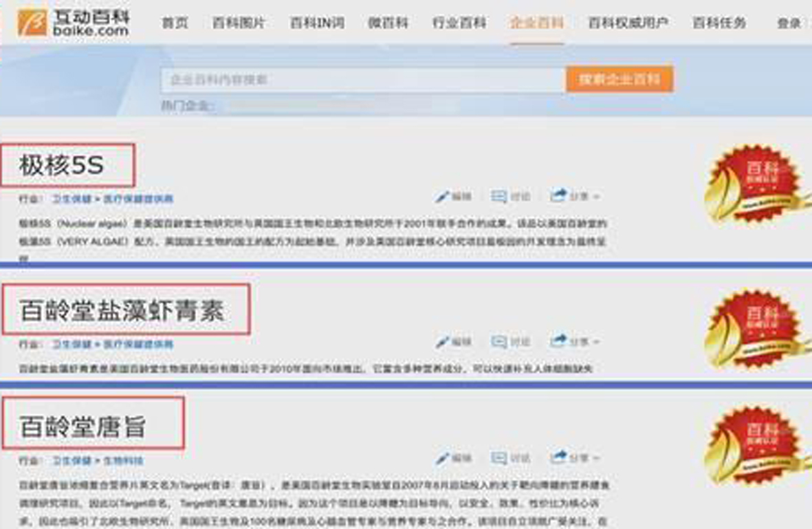The height and width of the screenshot is (529, 812).
Task: Click the baike.com logo
Action: [72, 22]
